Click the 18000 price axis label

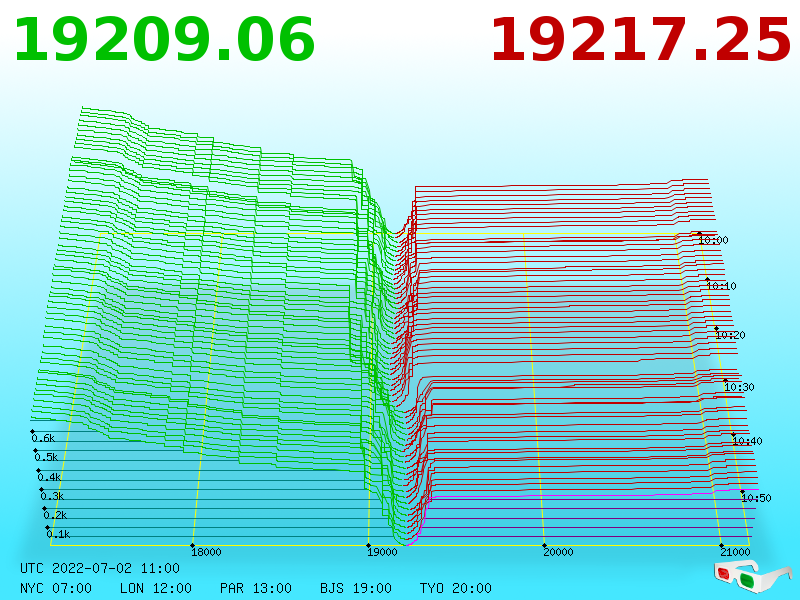[206, 552]
